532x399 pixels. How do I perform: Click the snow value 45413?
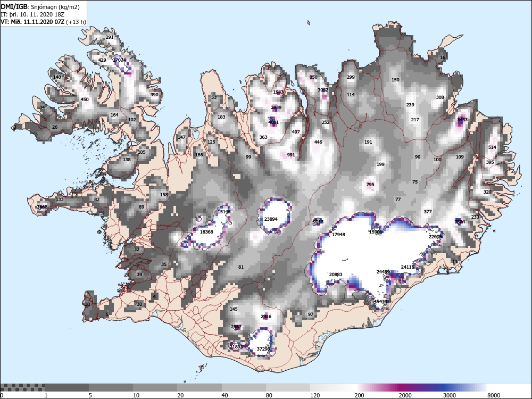[380, 302]
